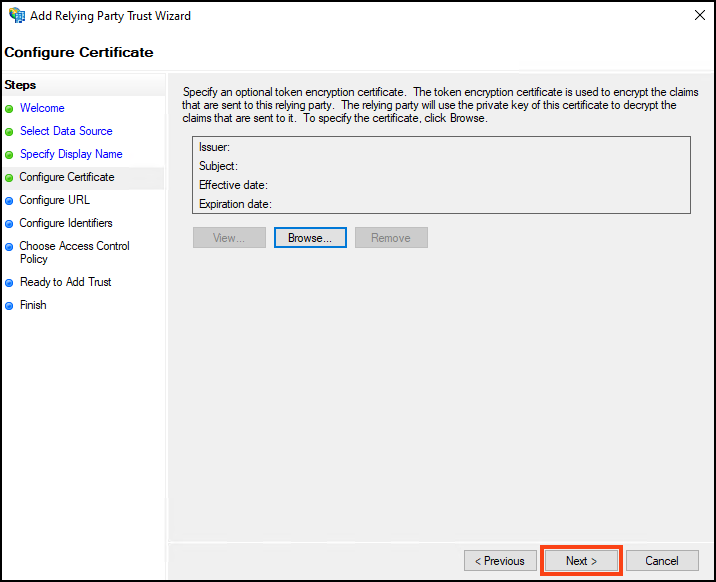The height and width of the screenshot is (582, 716).
Task: Click green bullet beside Configure Certificate
Action: 9,178
